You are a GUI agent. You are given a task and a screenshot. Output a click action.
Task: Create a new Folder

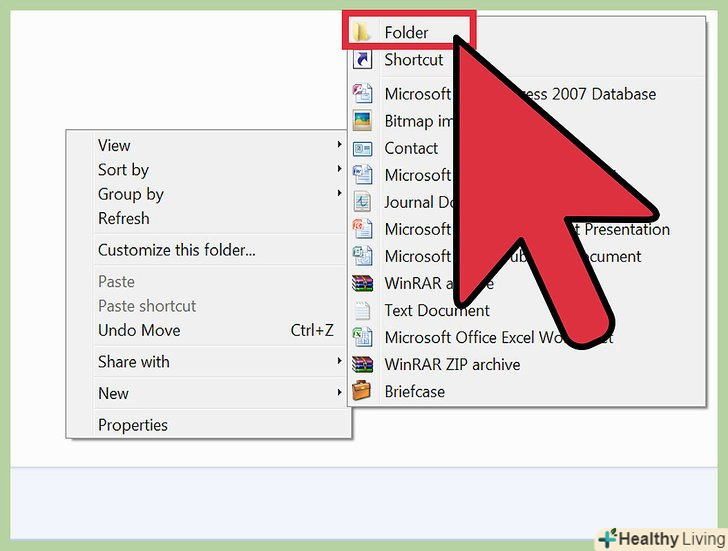[x=409, y=32]
